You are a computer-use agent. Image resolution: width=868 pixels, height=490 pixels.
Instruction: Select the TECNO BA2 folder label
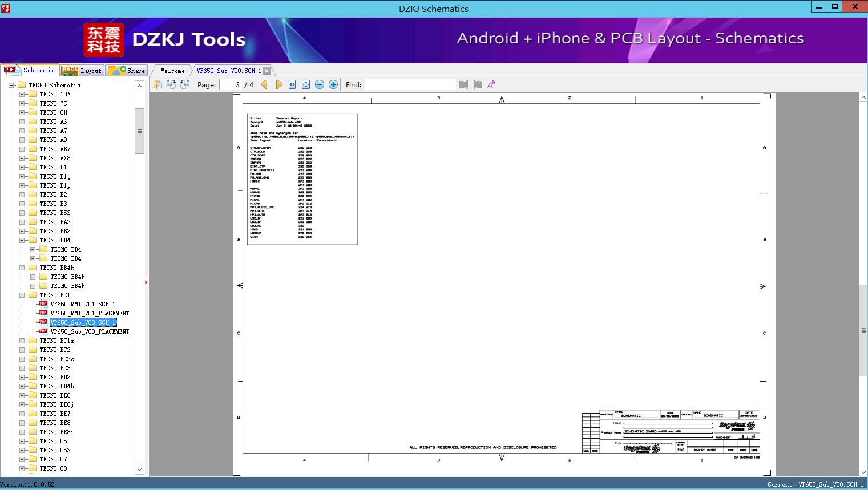click(x=55, y=222)
